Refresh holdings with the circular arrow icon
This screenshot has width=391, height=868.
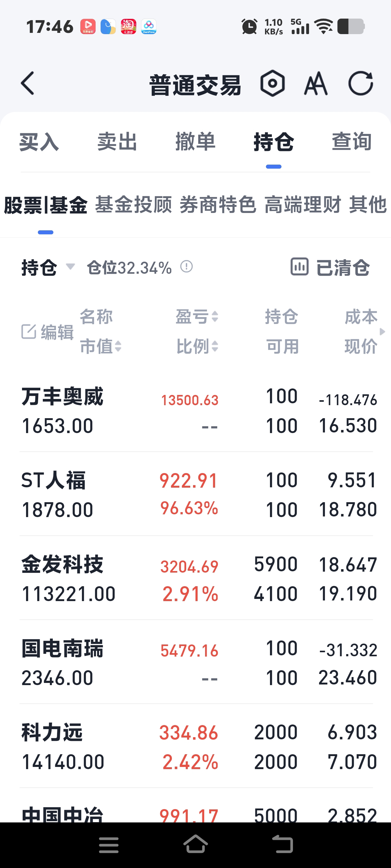pos(361,83)
